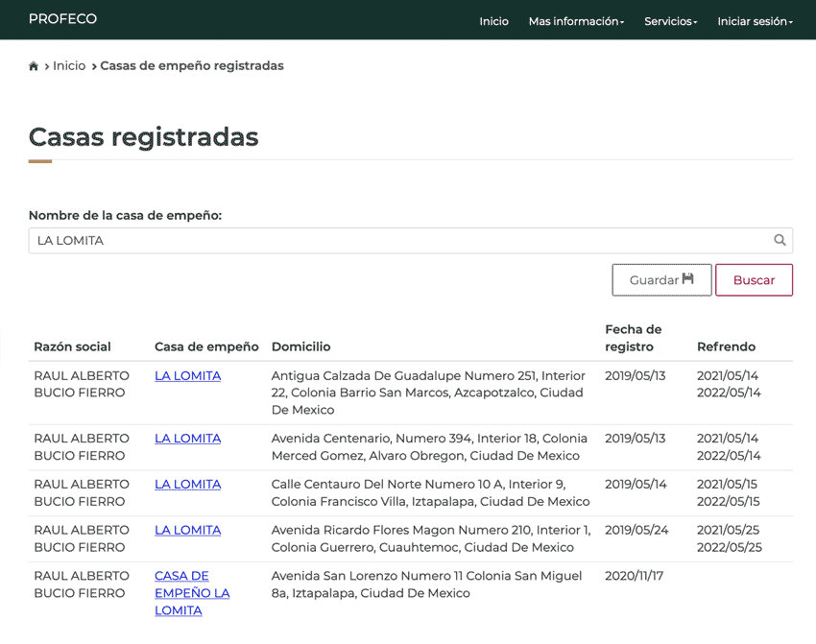
Task: Select the Avenida San Lorenzo address cell
Action: (427, 584)
